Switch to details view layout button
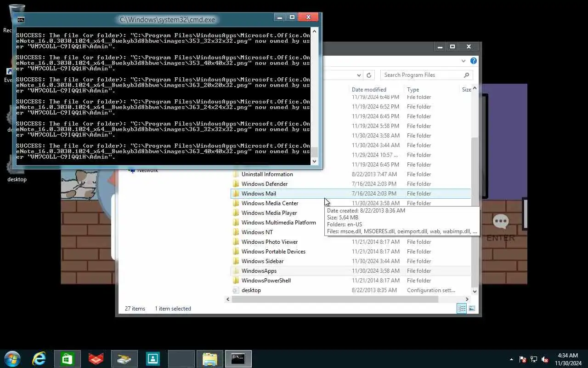This screenshot has width=588, height=368. 462,309
